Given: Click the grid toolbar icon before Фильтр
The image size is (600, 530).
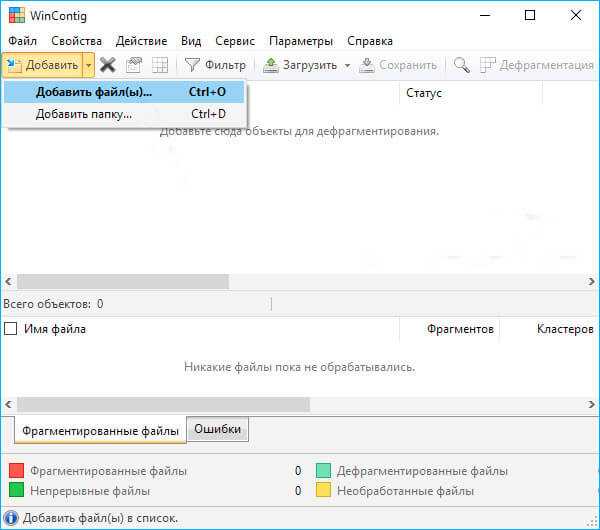Looking at the screenshot, I should click(x=160, y=65).
